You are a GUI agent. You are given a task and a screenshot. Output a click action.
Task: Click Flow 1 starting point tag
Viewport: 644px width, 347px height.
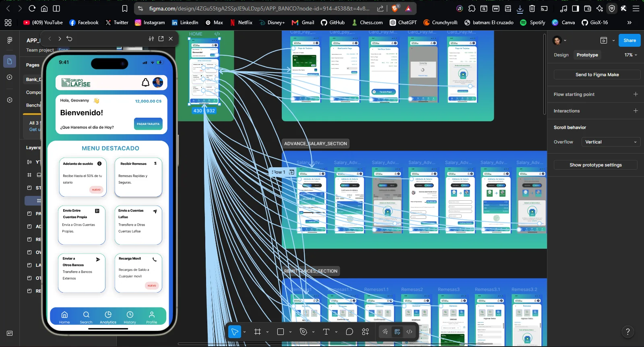pos(283,172)
